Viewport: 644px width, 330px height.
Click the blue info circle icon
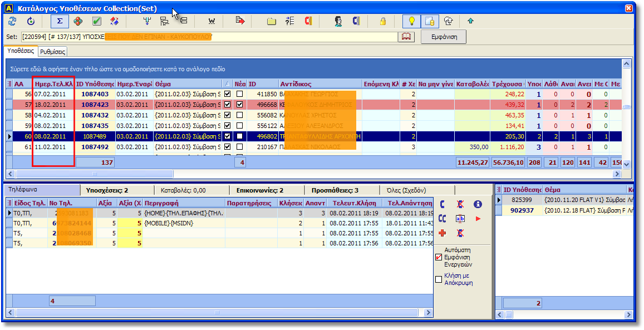(x=477, y=204)
